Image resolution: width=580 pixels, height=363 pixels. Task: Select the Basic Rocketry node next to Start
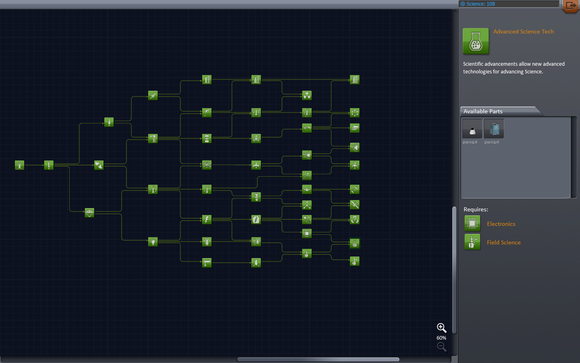[49, 165]
